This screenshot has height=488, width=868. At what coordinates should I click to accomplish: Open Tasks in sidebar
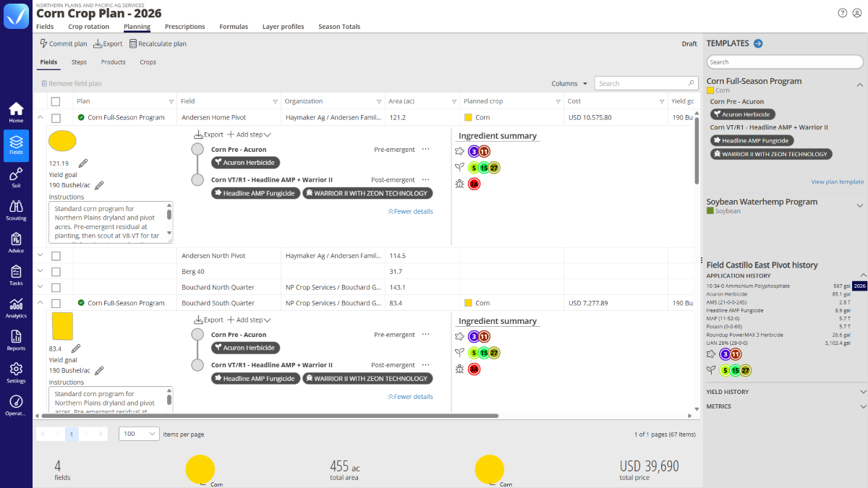pyautogui.click(x=16, y=275)
